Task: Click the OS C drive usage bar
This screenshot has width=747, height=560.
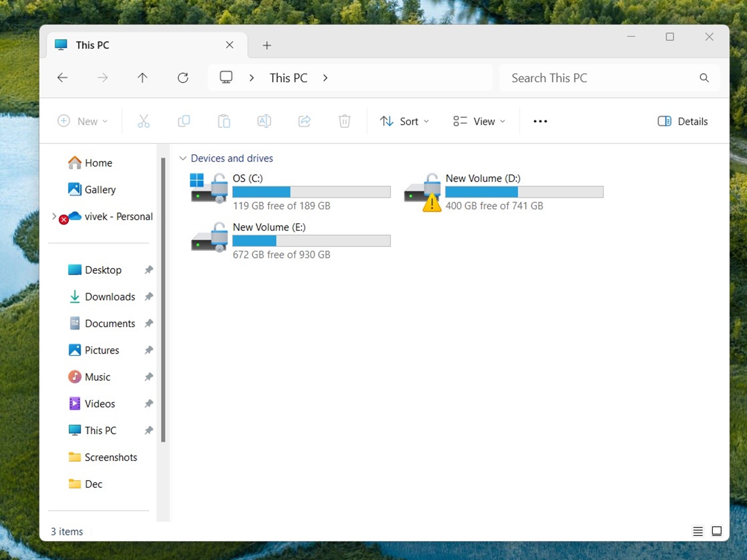Action: click(x=311, y=192)
